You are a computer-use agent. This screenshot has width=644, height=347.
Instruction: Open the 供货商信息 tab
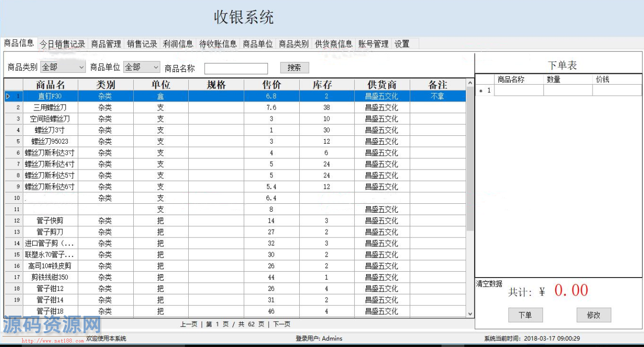pos(333,44)
